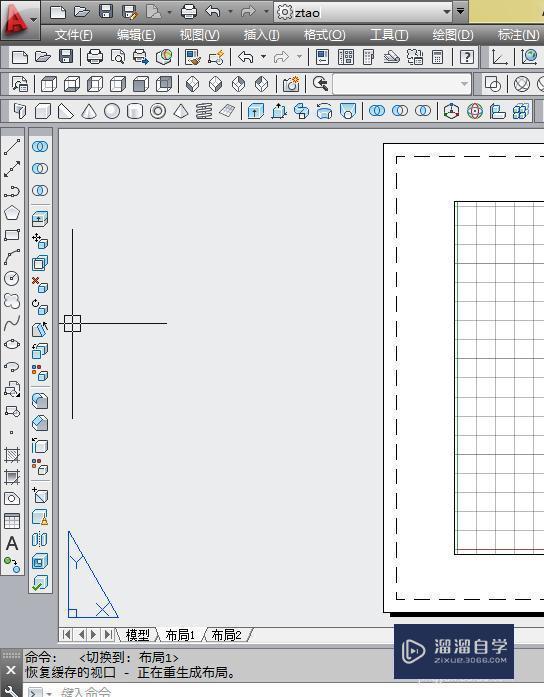The image size is (544, 697).
Task: Select the Spline tool
Action: click(12, 323)
